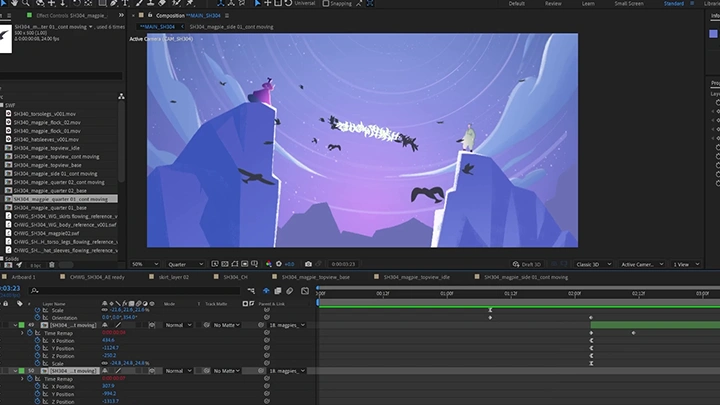
Task: Click the frame blending icon in timeline
Action: [x=278, y=291]
